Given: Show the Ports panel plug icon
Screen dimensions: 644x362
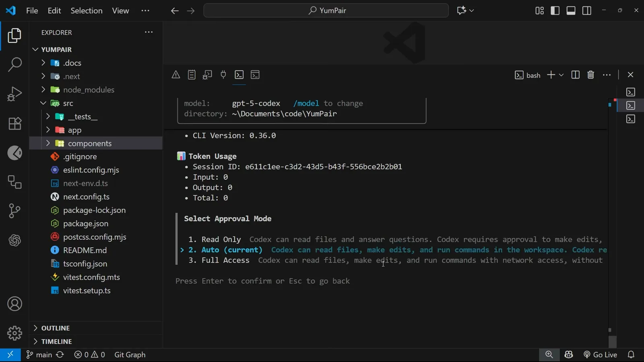Looking at the screenshot, I should (x=223, y=75).
